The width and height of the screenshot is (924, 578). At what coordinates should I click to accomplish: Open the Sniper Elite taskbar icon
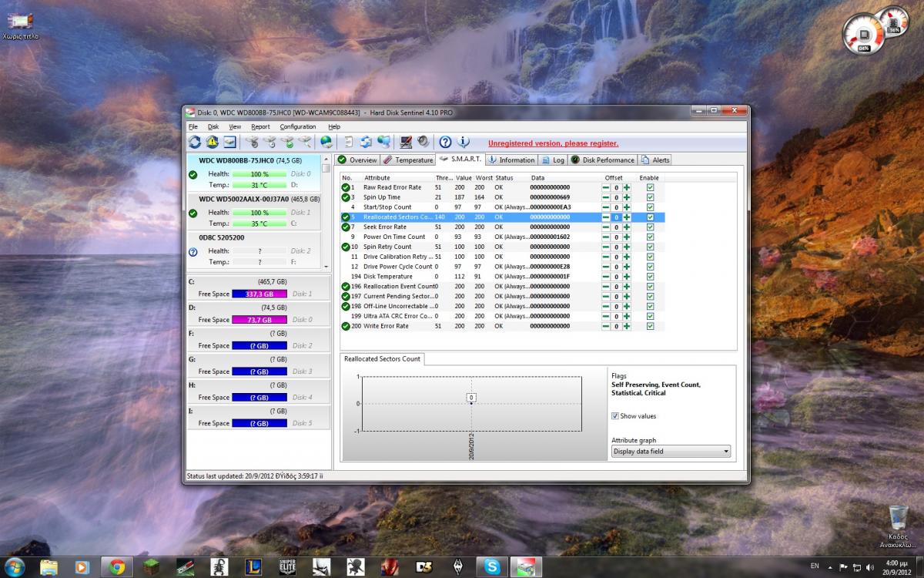tap(287, 567)
